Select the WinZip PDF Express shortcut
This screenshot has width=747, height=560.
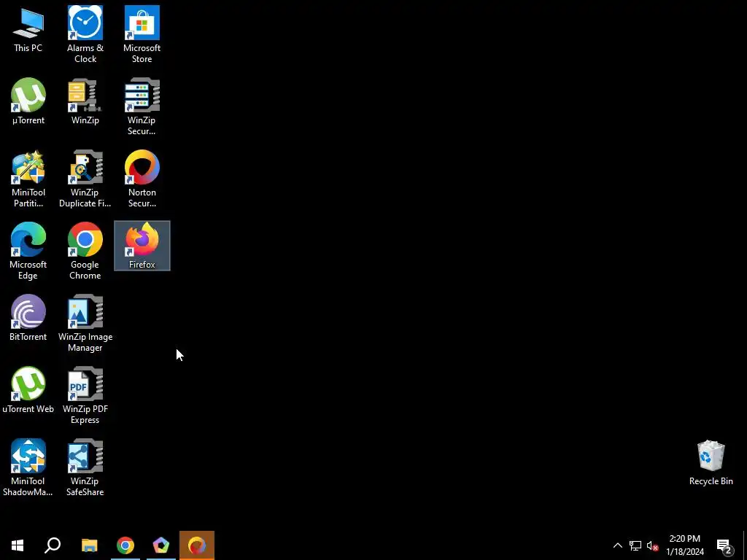[85, 395]
